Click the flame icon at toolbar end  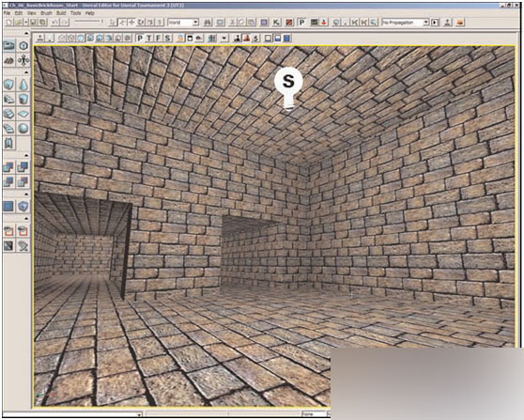[x=460, y=22]
